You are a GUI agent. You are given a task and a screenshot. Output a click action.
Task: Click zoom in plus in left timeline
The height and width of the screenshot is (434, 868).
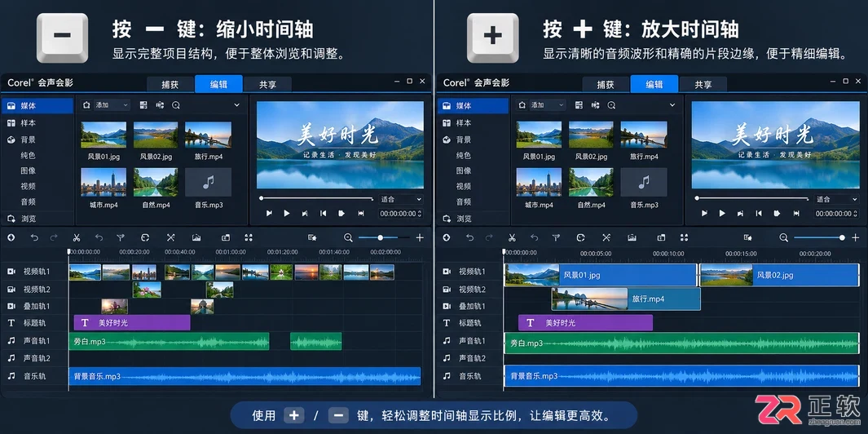click(420, 237)
